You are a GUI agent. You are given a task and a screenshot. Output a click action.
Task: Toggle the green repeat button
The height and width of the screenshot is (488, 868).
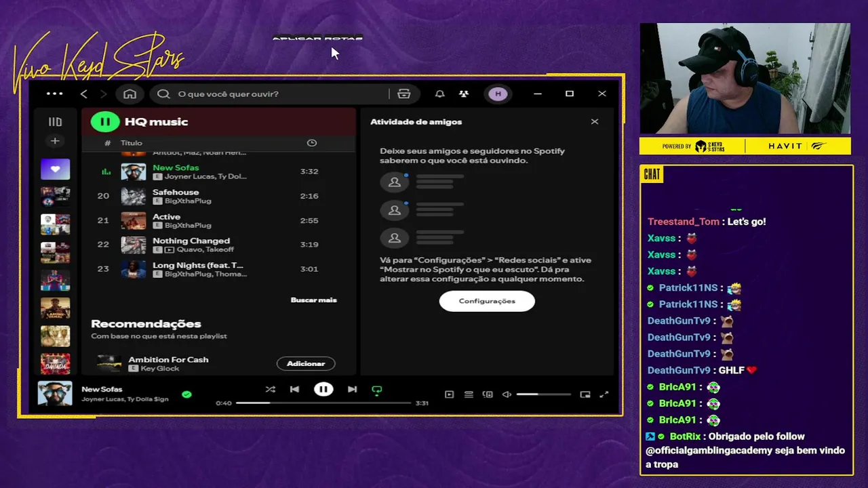[377, 390]
